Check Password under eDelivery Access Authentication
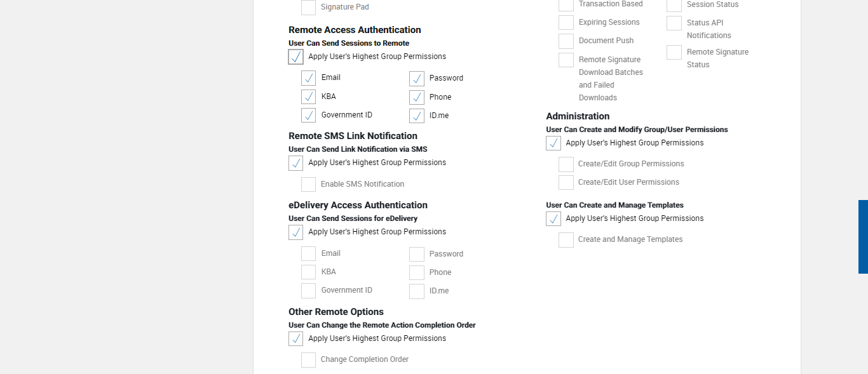 pos(417,255)
